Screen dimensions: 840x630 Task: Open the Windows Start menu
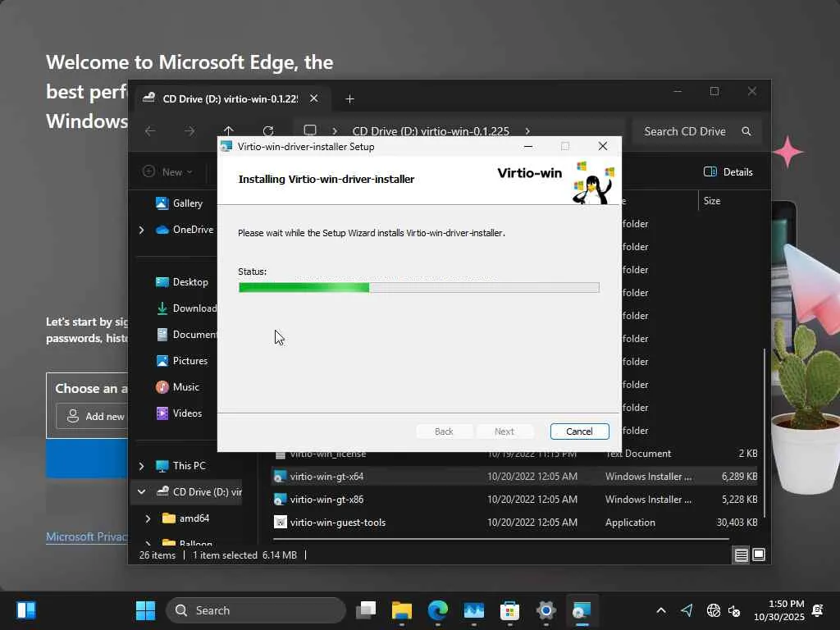click(145, 610)
